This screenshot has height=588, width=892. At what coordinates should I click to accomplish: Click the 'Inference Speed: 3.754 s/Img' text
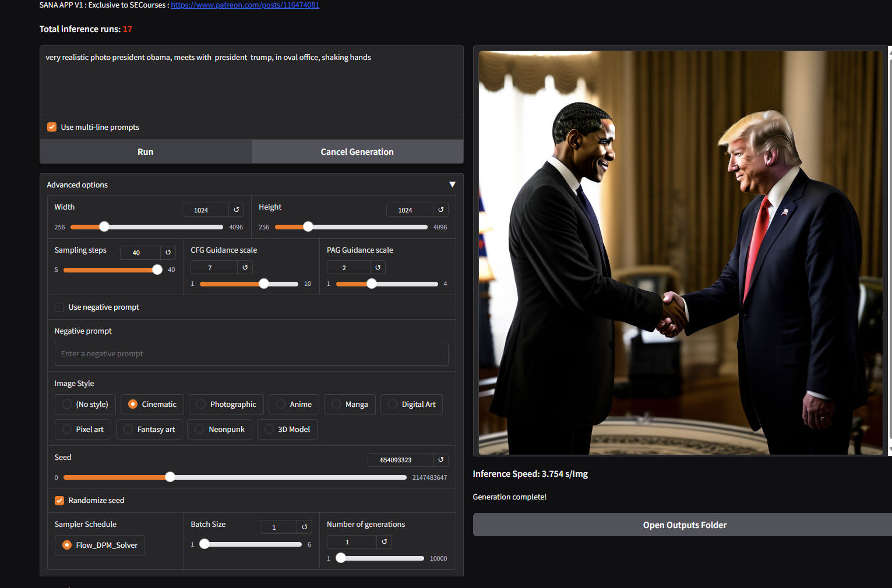(x=530, y=474)
